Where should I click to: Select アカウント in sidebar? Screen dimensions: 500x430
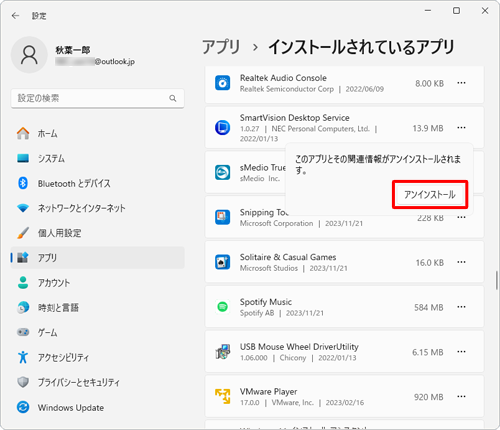98,283
